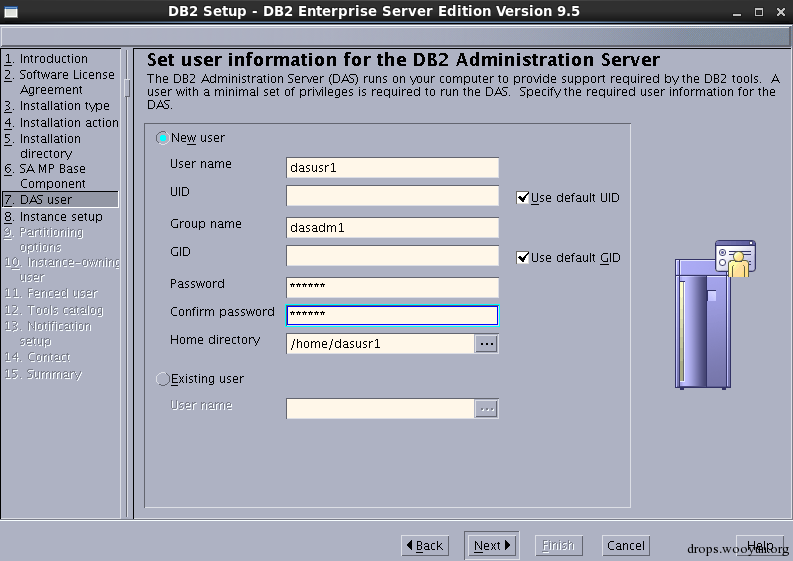Focus the User name field containing dasusr1

[x=392, y=168]
